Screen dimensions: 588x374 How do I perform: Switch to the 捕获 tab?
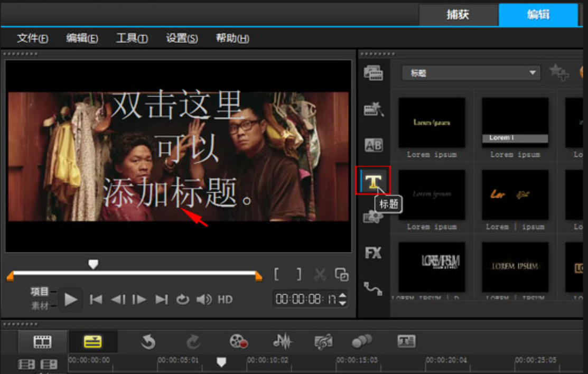click(x=458, y=15)
